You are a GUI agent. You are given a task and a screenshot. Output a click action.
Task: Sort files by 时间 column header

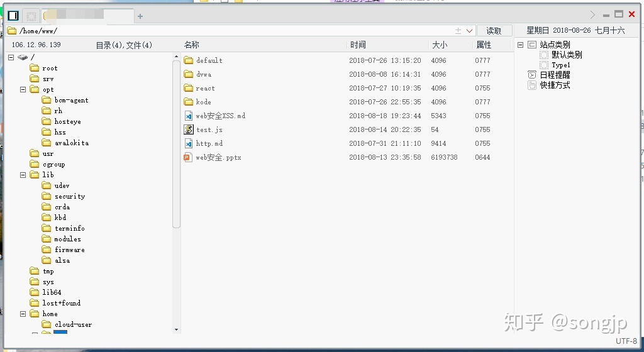358,45
